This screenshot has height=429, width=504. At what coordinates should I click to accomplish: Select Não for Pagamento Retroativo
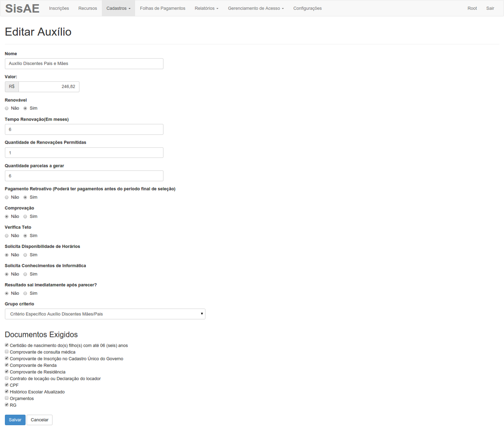[x=7, y=198]
